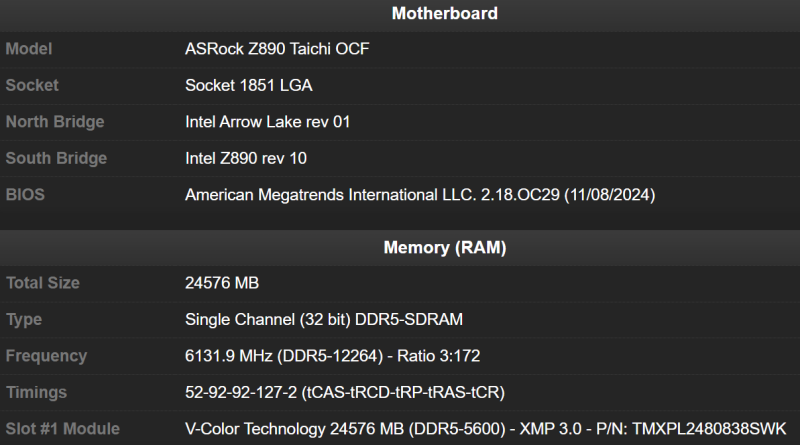This screenshot has width=800, height=445.
Task: Click the ASRock Z890 Taichi OCF value
Action: point(277,48)
